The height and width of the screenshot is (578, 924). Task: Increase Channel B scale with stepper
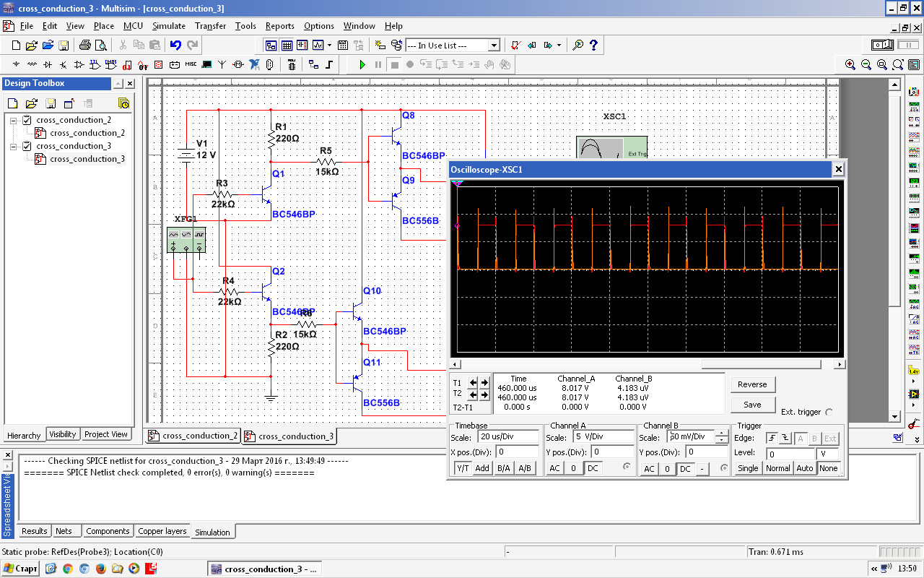721,434
